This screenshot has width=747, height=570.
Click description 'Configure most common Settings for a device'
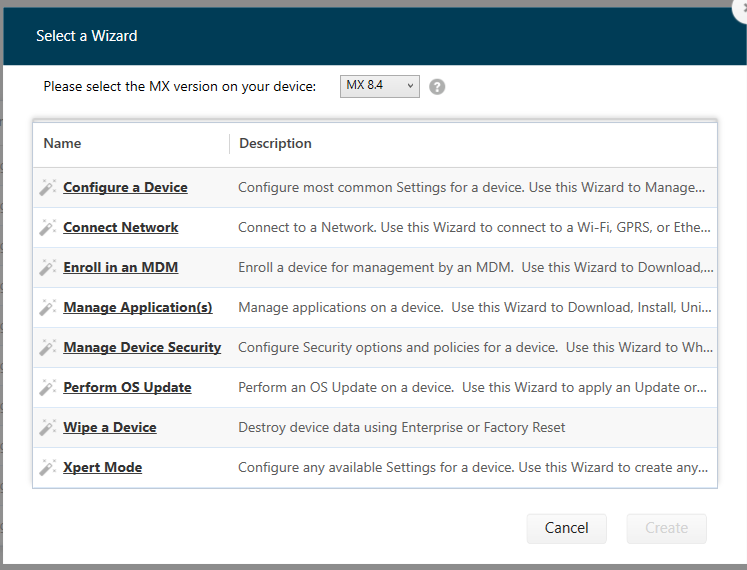471,187
